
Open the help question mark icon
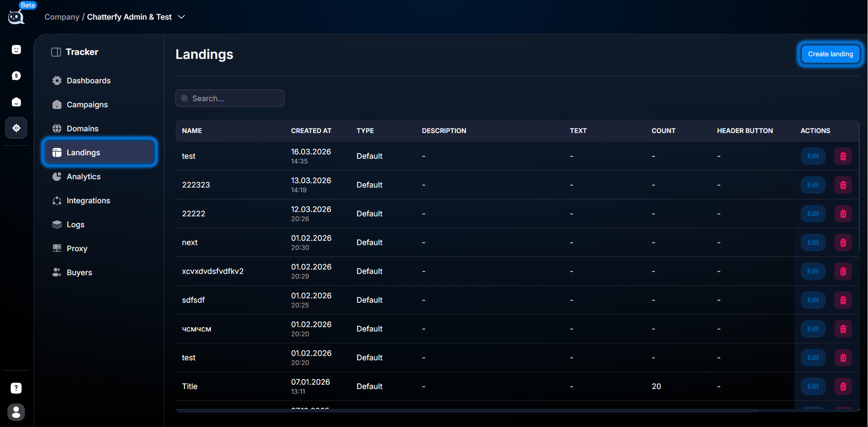[x=16, y=388]
